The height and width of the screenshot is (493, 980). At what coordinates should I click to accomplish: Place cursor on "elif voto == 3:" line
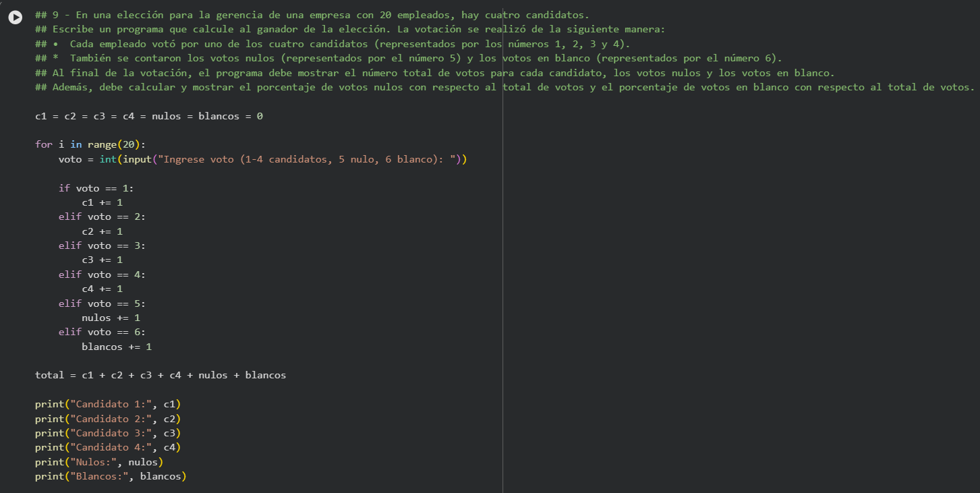click(102, 245)
